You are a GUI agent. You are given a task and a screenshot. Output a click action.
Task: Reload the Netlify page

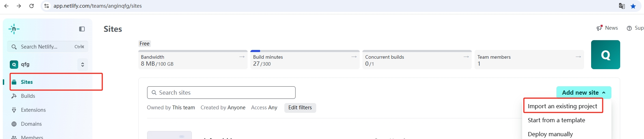[32, 6]
